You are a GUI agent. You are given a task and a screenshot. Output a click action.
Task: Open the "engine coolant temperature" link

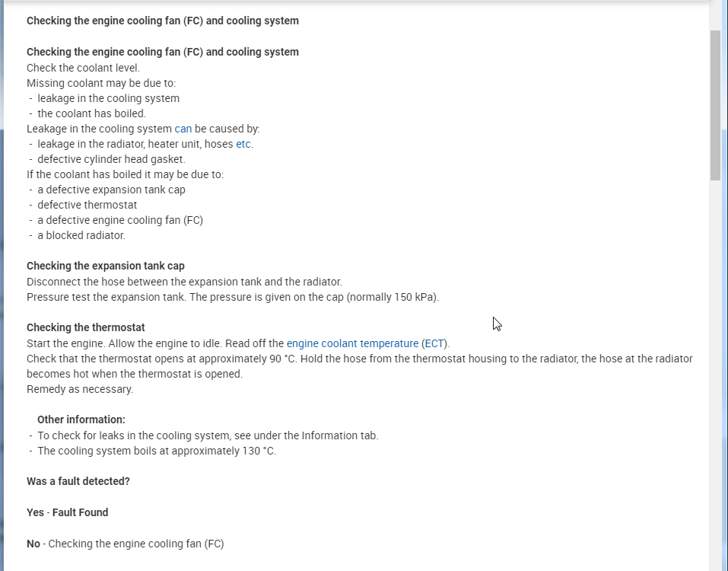352,343
